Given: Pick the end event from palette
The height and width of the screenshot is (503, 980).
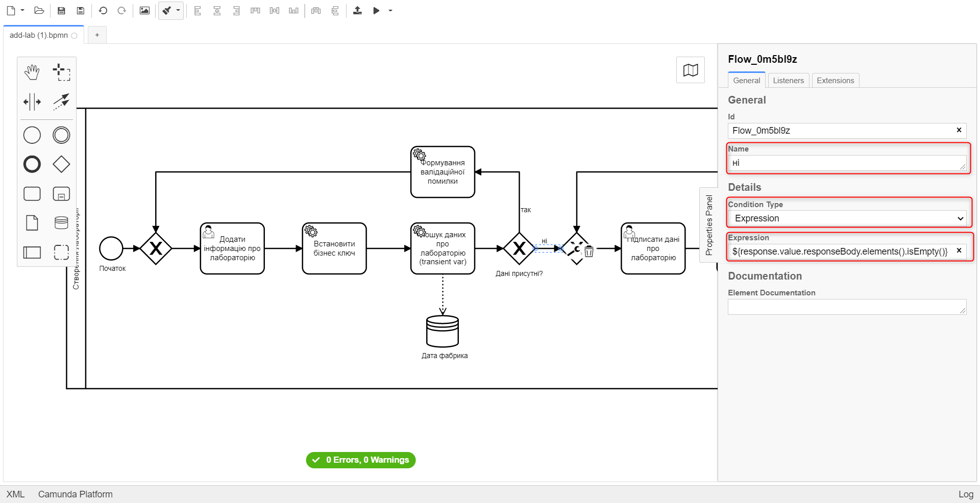Looking at the screenshot, I should [x=32, y=164].
